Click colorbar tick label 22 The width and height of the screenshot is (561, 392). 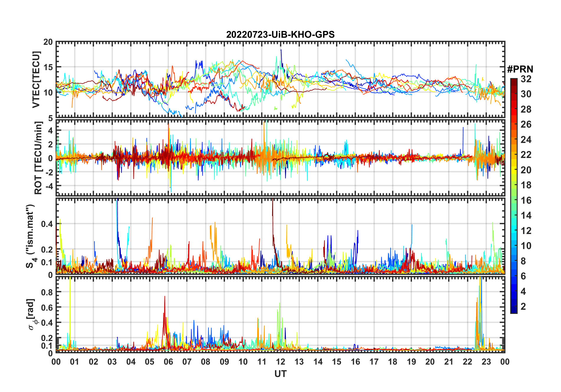tap(526, 154)
